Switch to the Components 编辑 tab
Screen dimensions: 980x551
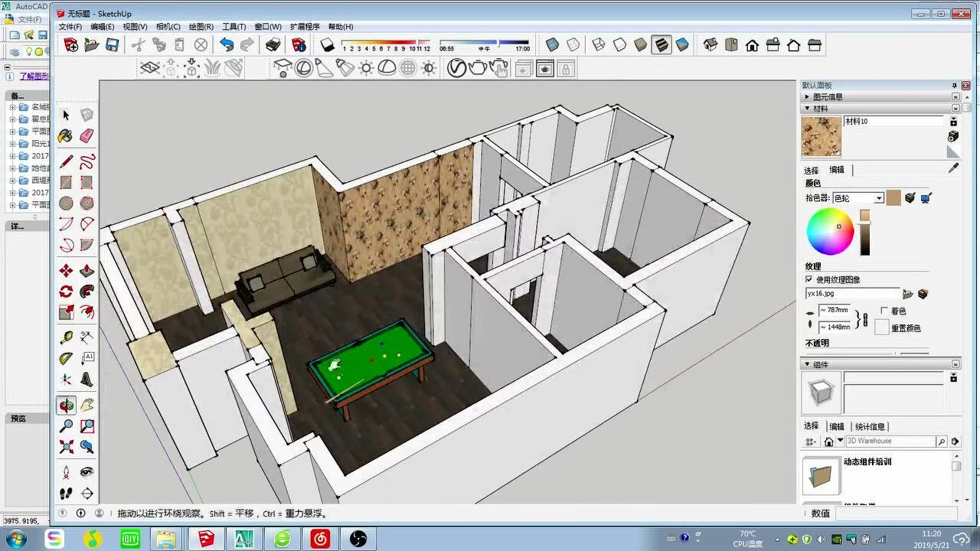837,427
